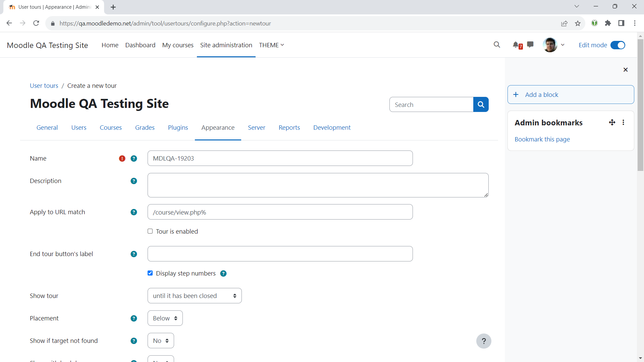644x362 pixels.
Task: Open site search magnifier in navbar
Action: pos(497,45)
